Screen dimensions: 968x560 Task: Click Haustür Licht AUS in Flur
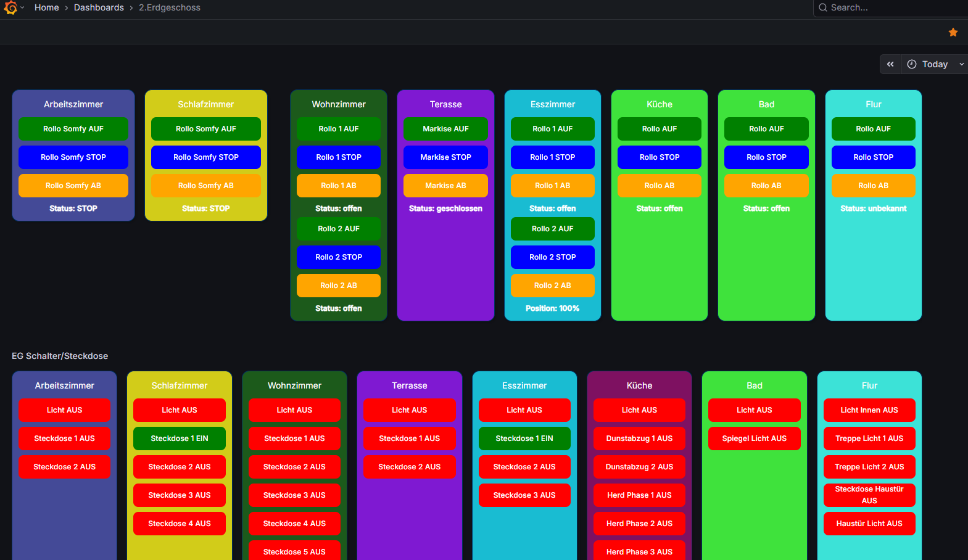tap(869, 524)
